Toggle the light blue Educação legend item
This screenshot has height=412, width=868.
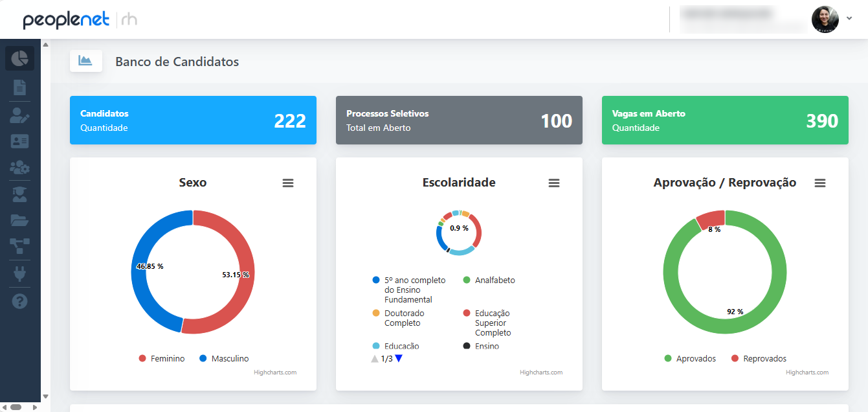[x=395, y=346]
